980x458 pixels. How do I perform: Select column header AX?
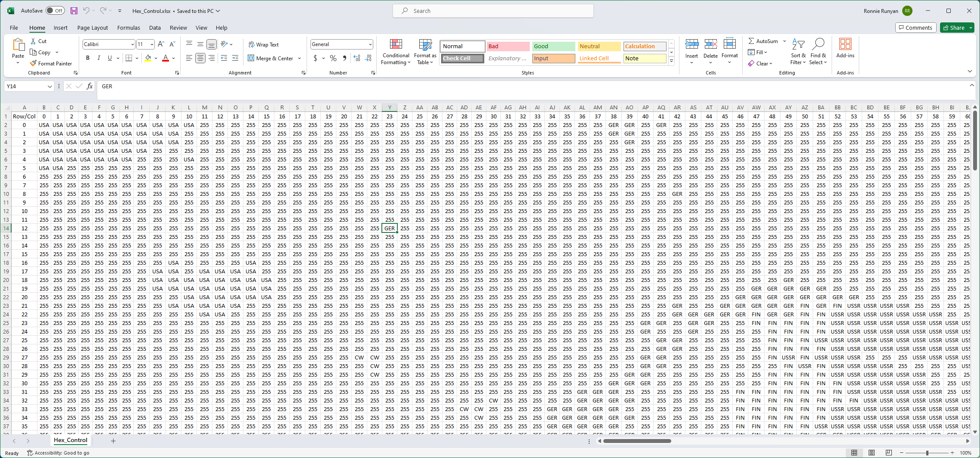pyautogui.click(x=772, y=108)
